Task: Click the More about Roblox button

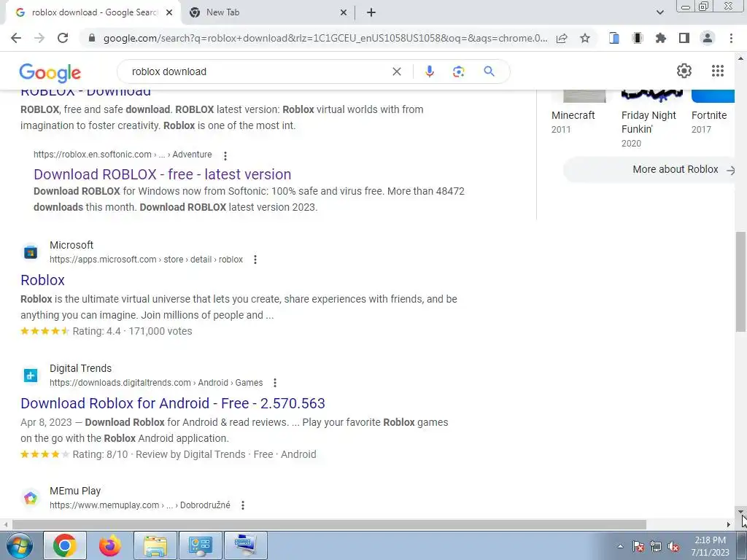Action: (x=650, y=169)
